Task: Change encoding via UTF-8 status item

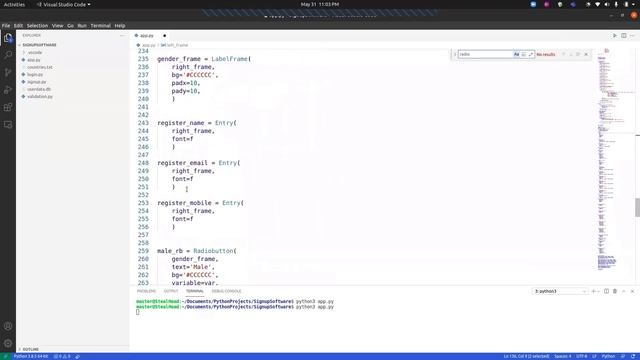Action: point(582,356)
